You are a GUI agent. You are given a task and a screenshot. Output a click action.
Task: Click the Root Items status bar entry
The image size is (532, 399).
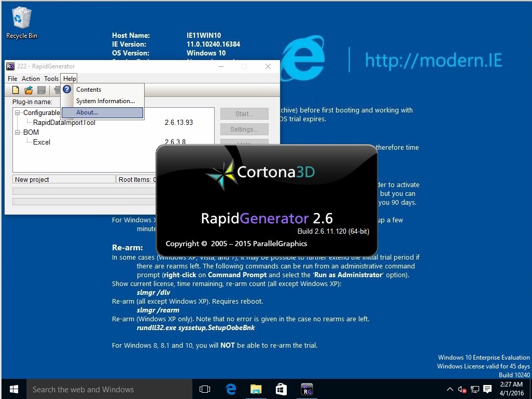(x=136, y=179)
